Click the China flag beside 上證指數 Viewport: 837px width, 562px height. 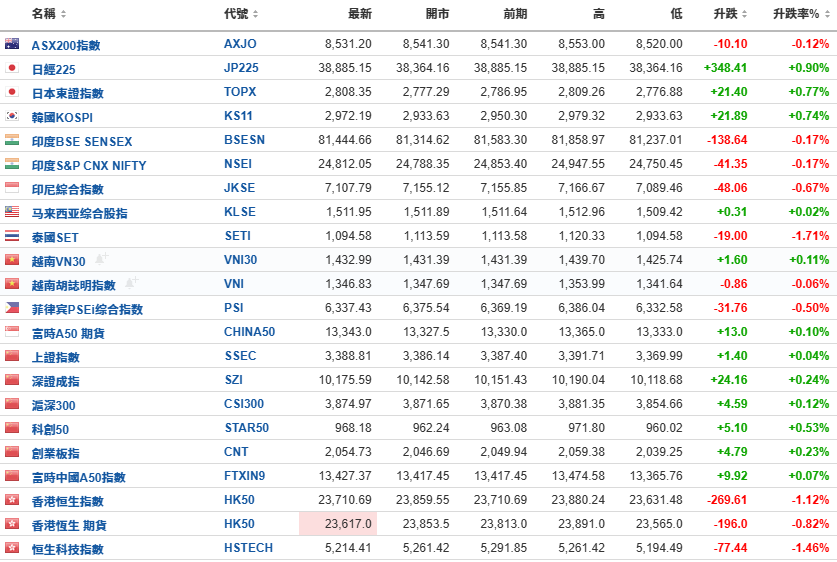click(x=12, y=356)
